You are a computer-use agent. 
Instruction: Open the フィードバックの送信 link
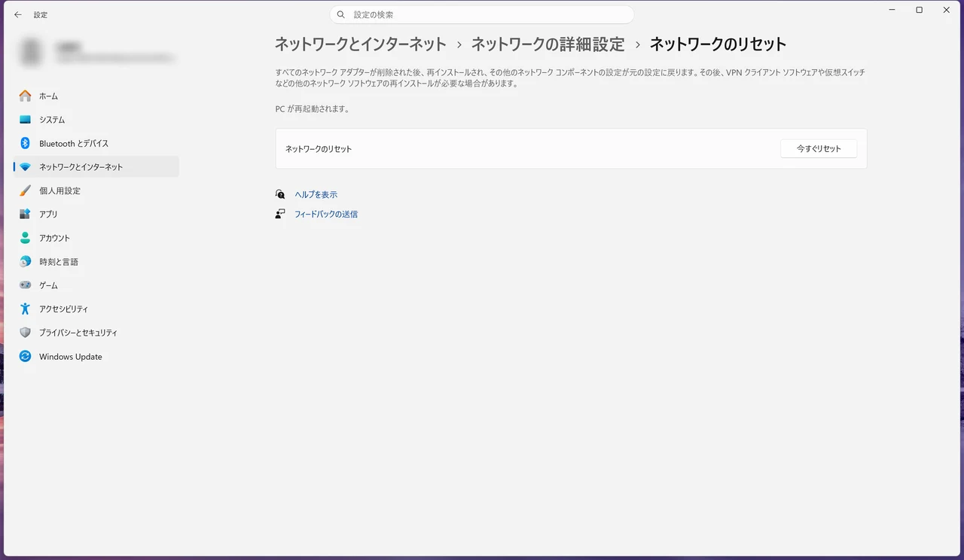(326, 214)
